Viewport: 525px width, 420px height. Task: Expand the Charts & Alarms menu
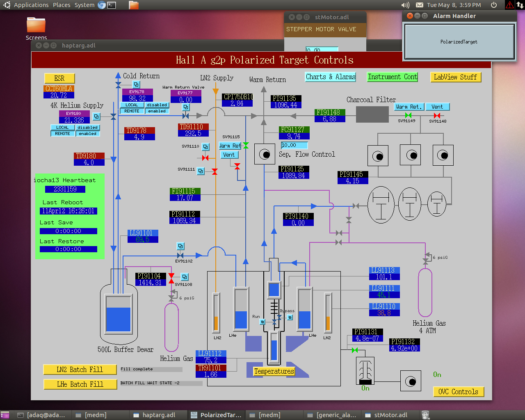(331, 77)
